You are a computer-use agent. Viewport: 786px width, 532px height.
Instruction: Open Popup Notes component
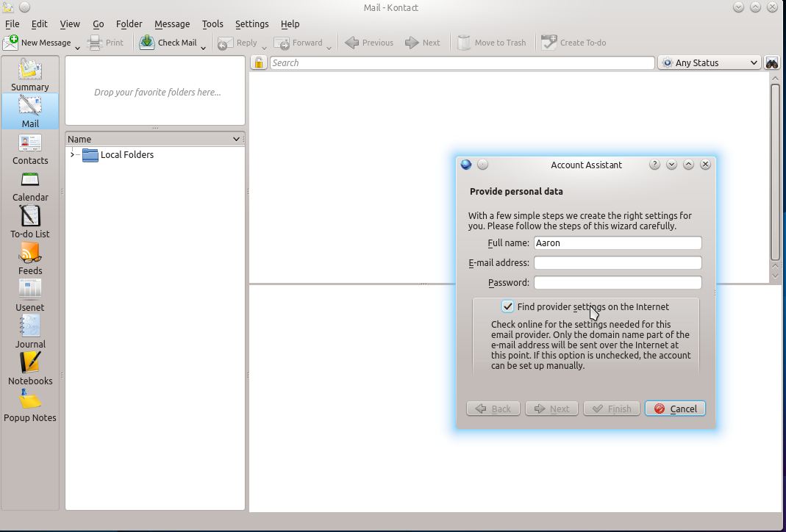pyautogui.click(x=30, y=406)
